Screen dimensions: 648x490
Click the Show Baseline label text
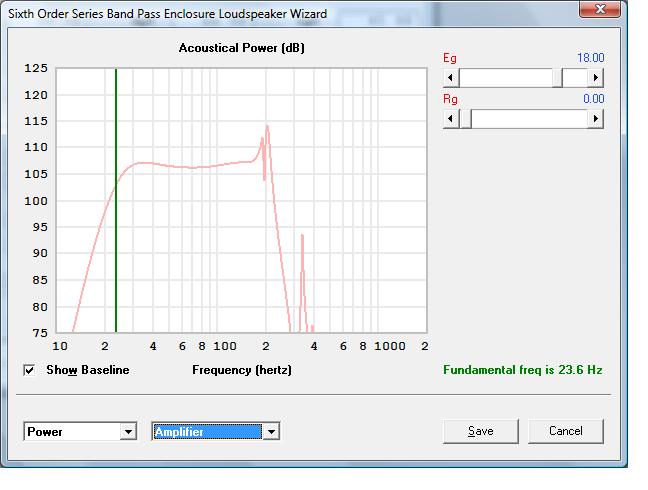pos(88,370)
